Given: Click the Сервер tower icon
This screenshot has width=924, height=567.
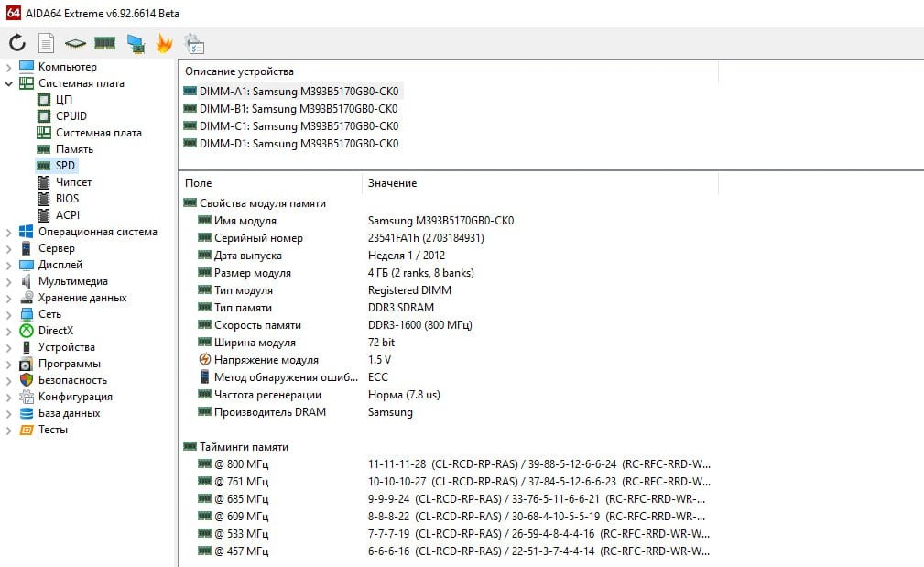Looking at the screenshot, I should click(x=26, y=248).
